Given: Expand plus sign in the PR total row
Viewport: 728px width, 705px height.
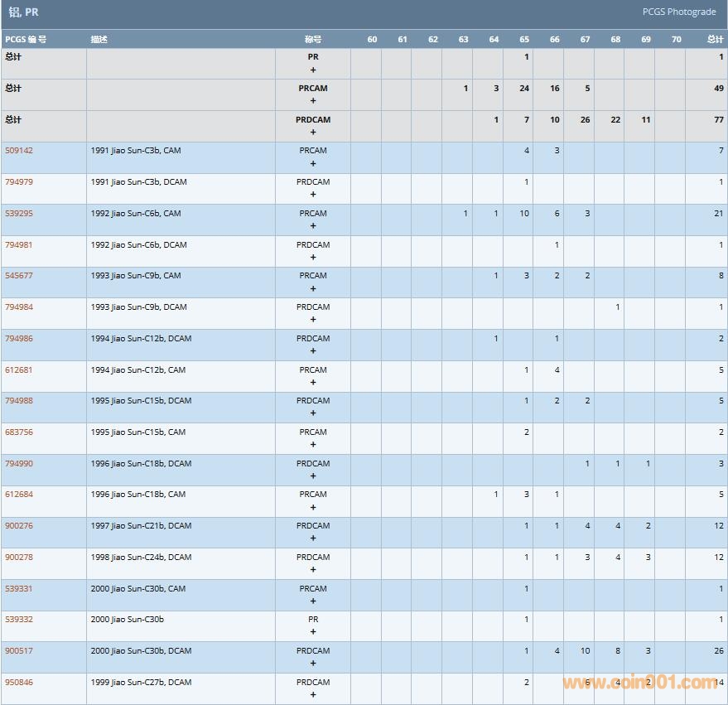Looking at the screenshot, I should [x=313, y=70].
